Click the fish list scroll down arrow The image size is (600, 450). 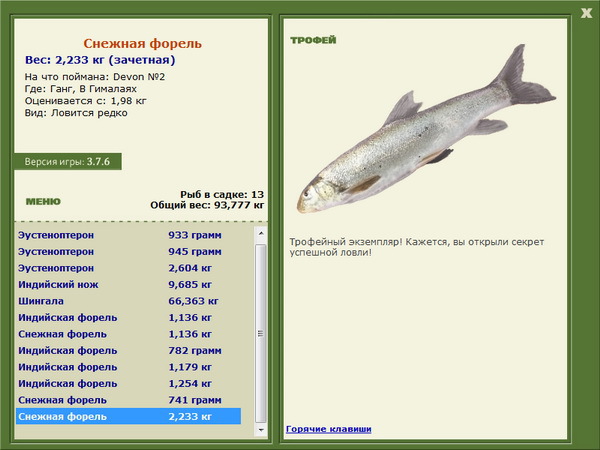point(261,430)
